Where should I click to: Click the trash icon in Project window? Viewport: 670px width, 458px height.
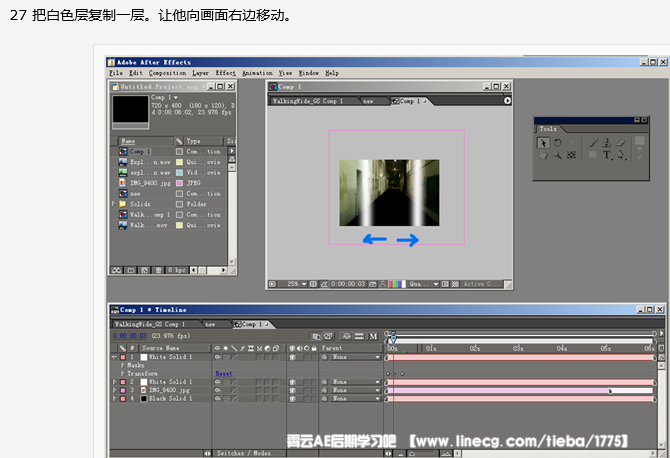(159, 270)
